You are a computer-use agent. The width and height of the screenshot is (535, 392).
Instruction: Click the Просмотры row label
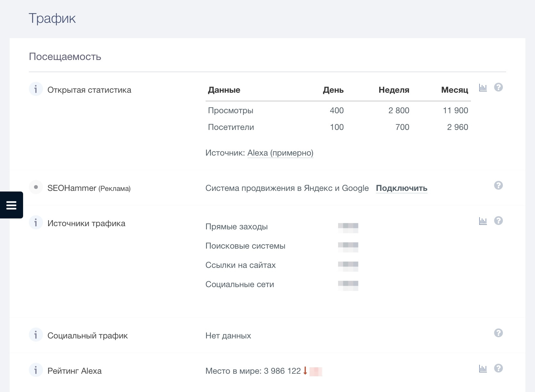tap(231, 110)
